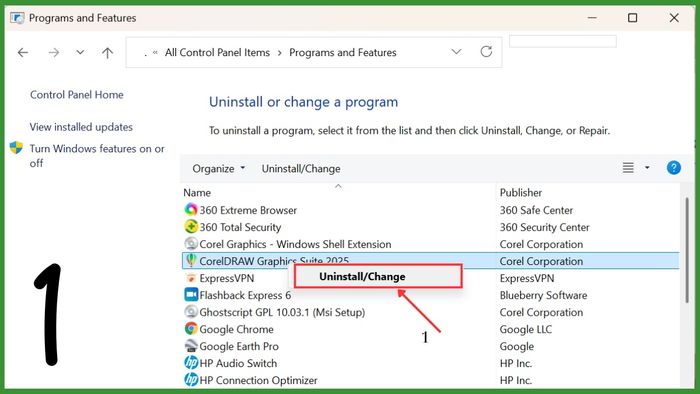Image resolution: width=700 pixels, height=394 pixels.
Task: Click publisher 360 Security Center
Action: pyautogui.click(x=545, y=227)
